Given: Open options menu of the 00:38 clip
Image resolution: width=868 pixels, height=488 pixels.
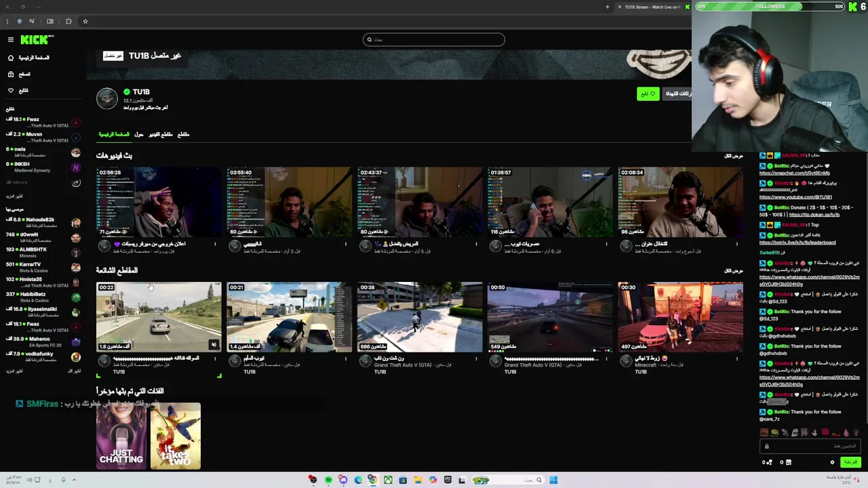Looking at the screenshot, I should (x=476, y=359).
